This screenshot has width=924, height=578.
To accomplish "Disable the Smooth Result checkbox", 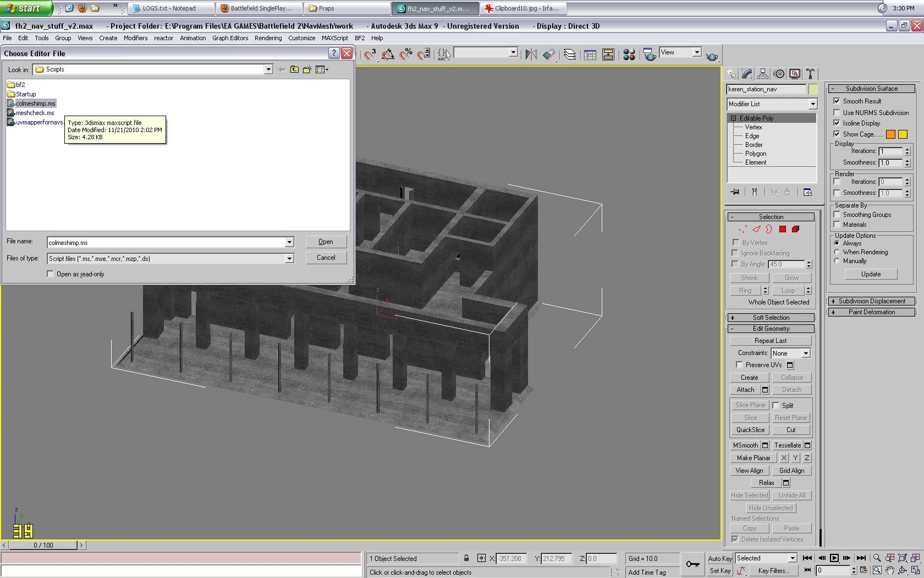I will click(837, 101).
